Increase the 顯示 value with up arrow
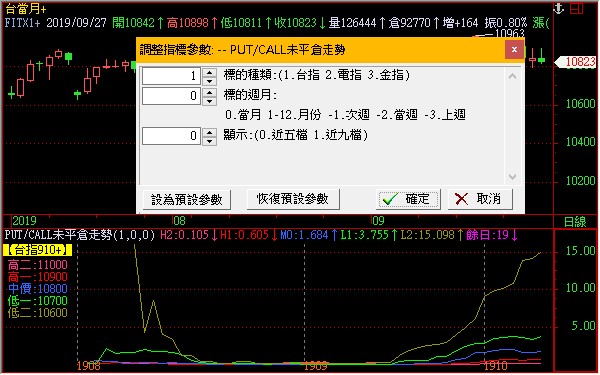This screenshot has height=375, width=600. pos(209,132)
